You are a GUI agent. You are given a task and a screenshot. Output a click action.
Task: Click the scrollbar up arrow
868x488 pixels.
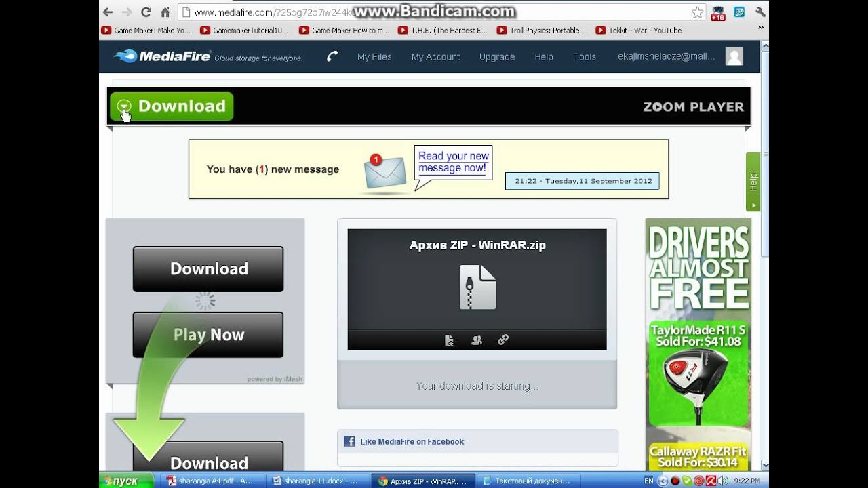click(765, 45)
